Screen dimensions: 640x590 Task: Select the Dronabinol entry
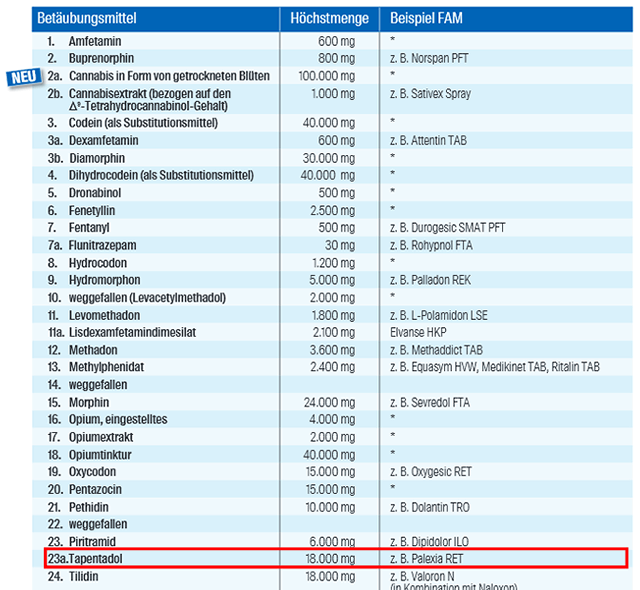(x=95, y=193)
